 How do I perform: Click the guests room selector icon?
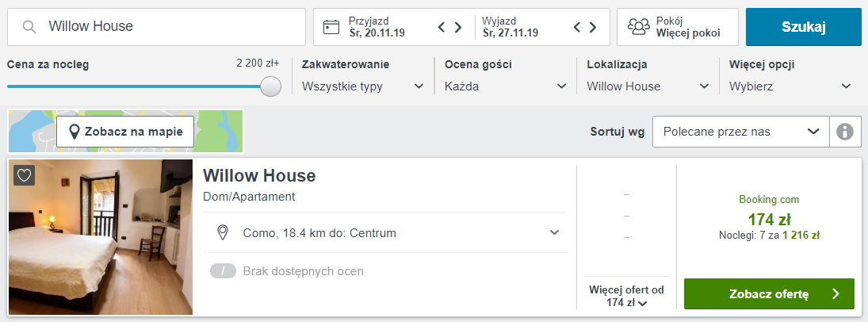[x=638, y=27]
